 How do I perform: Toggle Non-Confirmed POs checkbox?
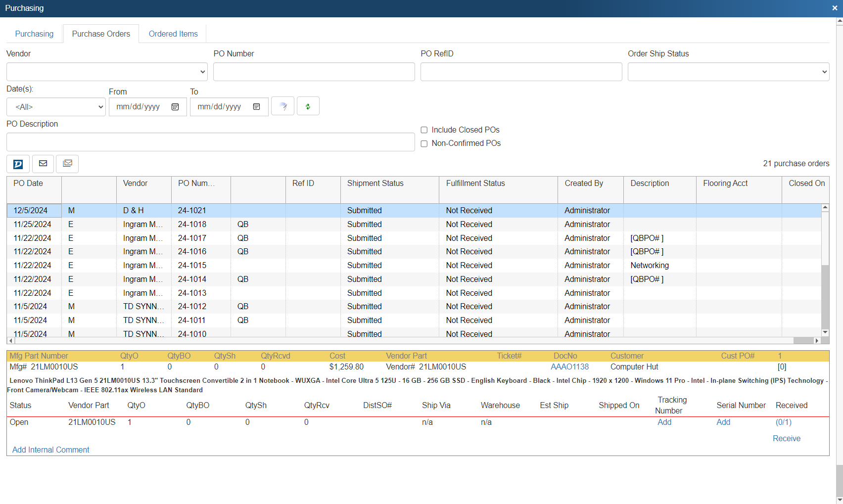[x=424, y=143]
